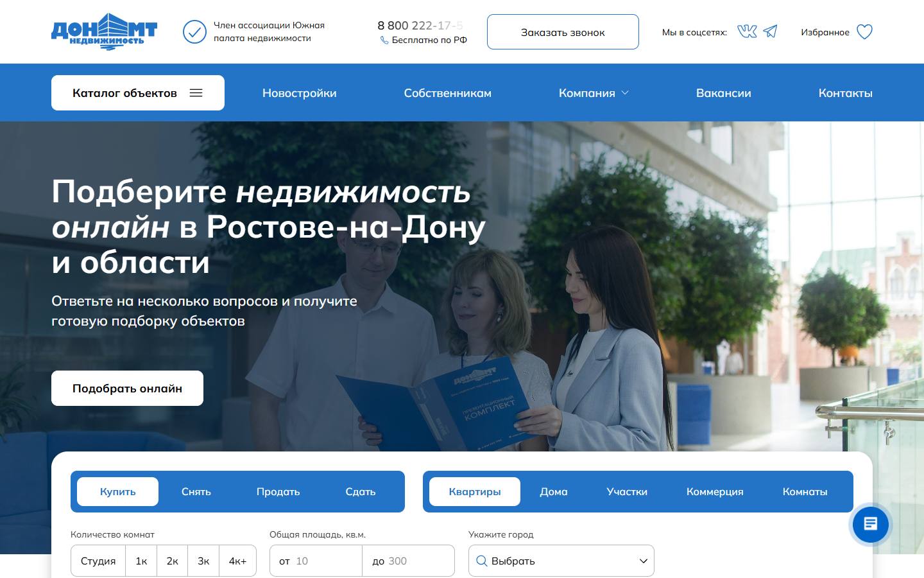Focus the maximum area 'до' field

click(x=408, y=561)
